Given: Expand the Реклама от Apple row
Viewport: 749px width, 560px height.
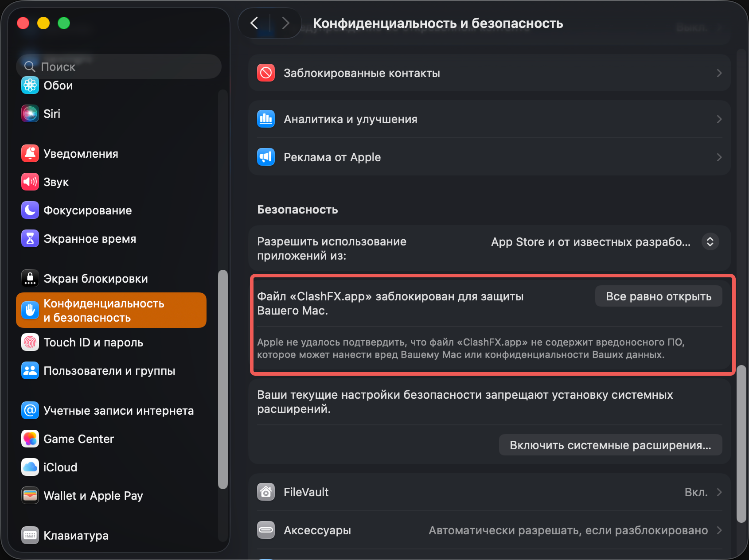Looking at the screenshot, I should [719, 157].
